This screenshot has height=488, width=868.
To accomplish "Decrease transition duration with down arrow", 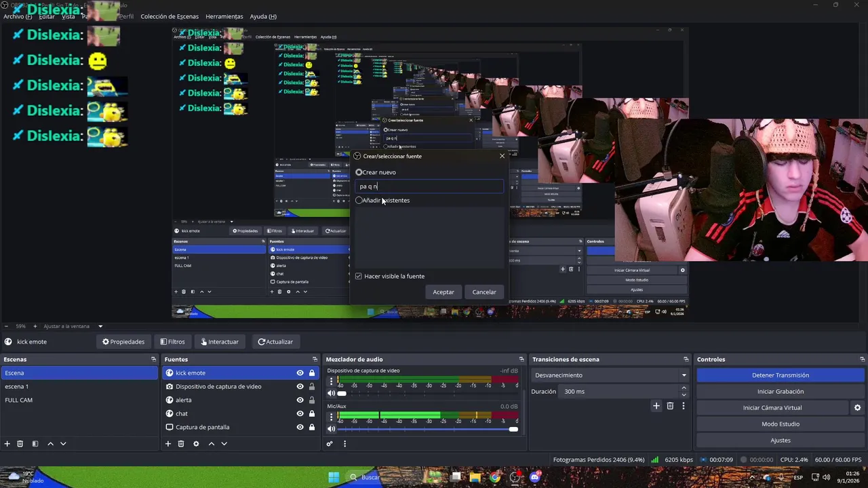I will pyautogui.click(x=684, y=394).
